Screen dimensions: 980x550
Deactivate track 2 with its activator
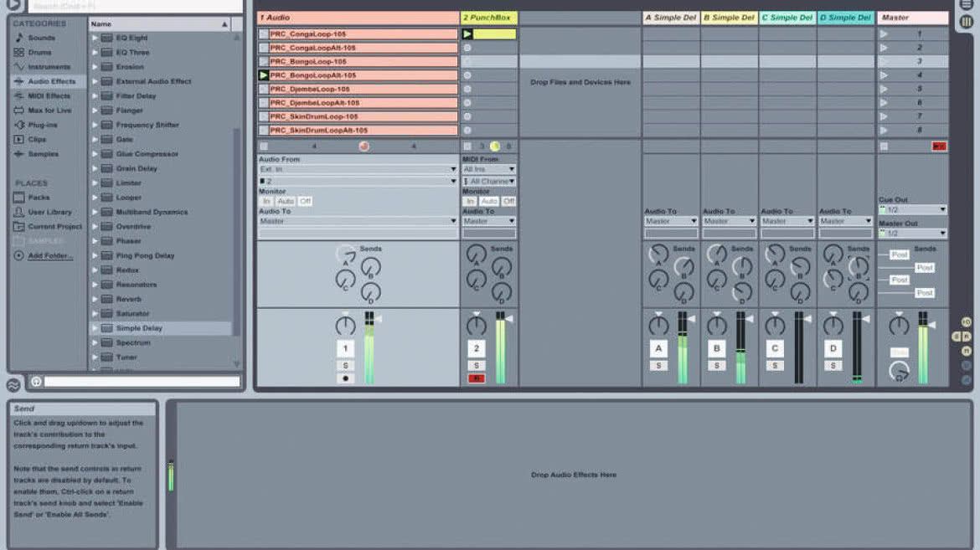pyautogui.click(x=477, y=349)
